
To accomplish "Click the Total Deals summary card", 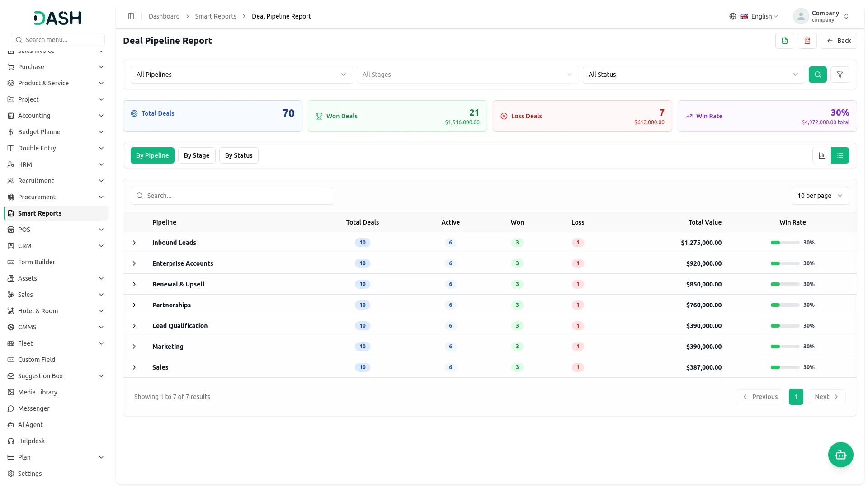I will point(212,116).
